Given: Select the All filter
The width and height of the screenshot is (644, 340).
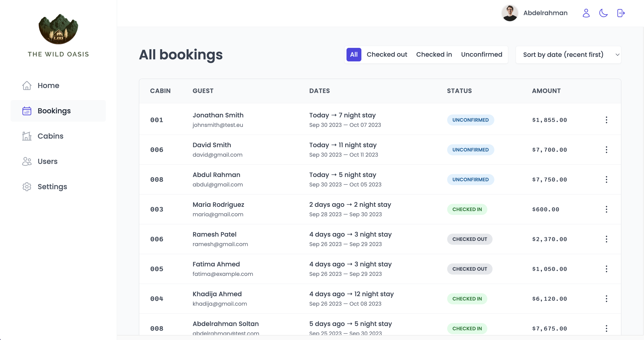Looking at the screenshot, I should click(354, 54).
